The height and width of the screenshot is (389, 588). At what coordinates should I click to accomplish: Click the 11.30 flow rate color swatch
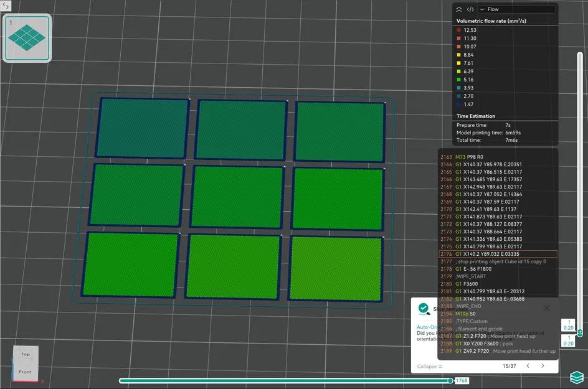tap(458, 38)
